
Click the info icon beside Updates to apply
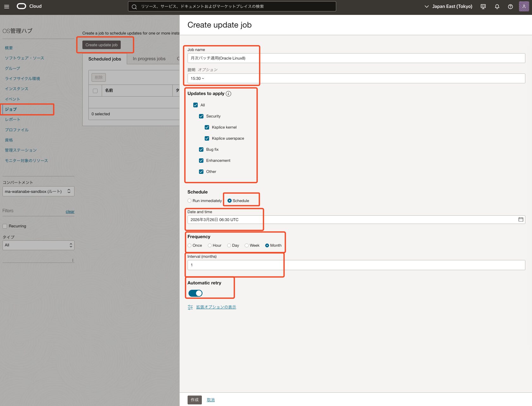tap(228, 94)
